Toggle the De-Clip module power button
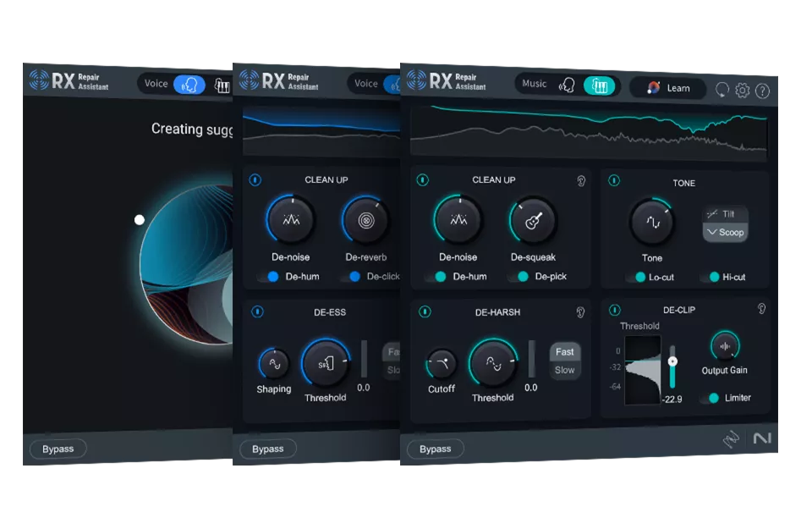812x529 pixels. coord(615,310)
